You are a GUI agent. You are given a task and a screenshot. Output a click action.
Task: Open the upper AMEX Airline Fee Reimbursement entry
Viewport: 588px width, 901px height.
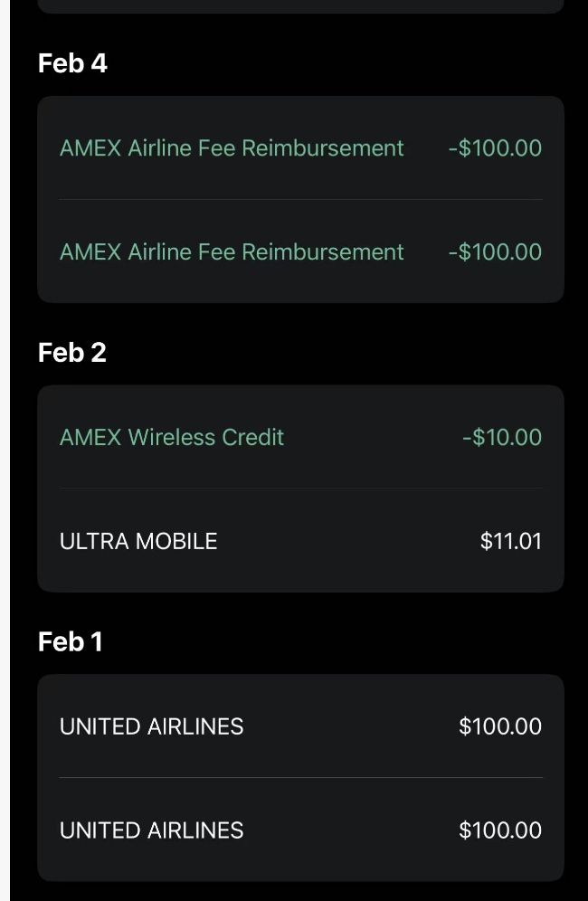(232, 148)
